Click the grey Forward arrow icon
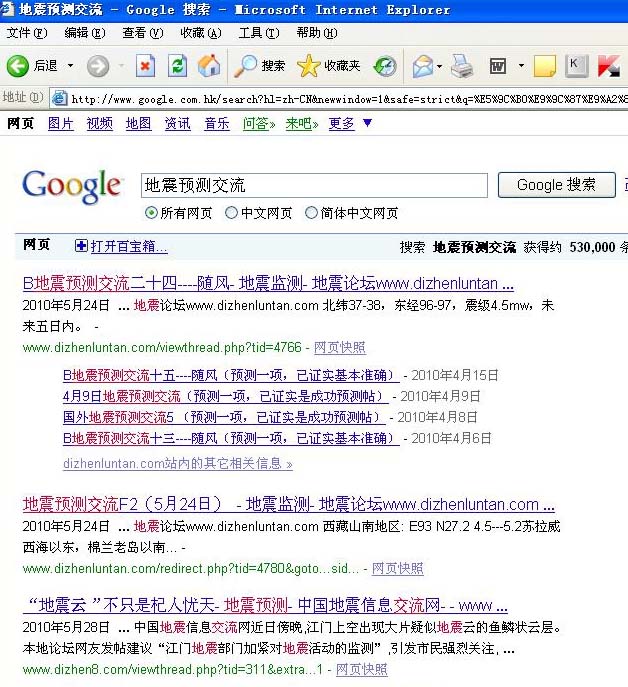The image size is (628, 687). (x=97, y=66)
